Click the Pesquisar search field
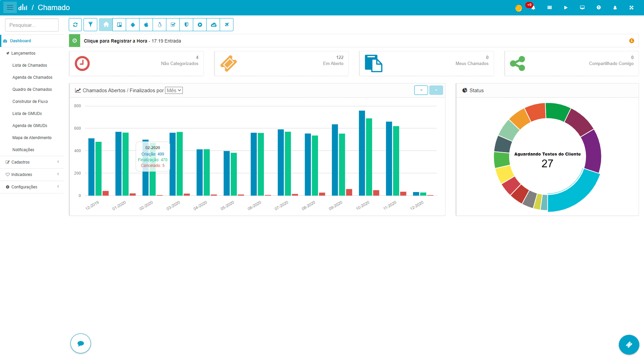 (32, 25)
